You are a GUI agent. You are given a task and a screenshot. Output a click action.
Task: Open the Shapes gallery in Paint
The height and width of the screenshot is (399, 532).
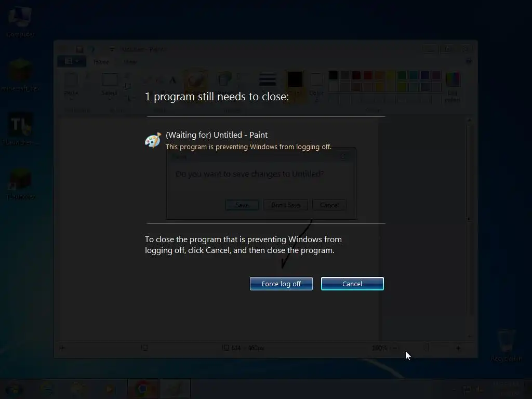click(224, 83)
